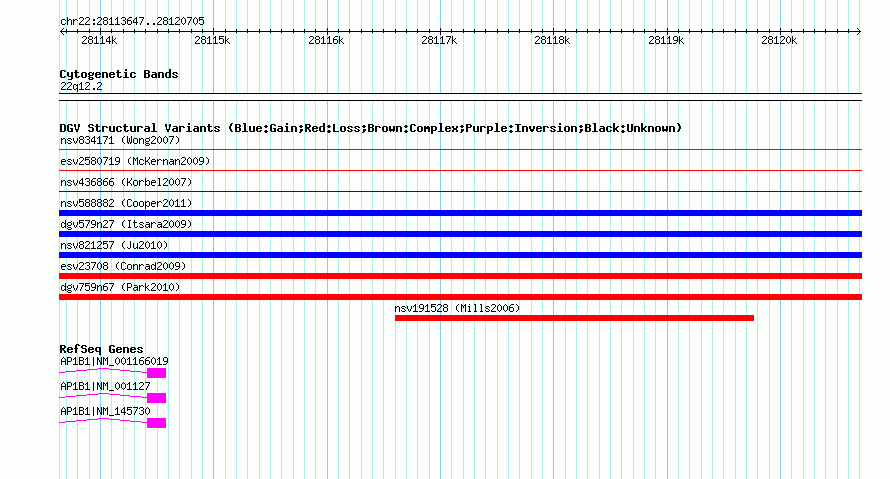
Task: Select the blue gain bar for dgv579n27
Action: pos(460,234)
